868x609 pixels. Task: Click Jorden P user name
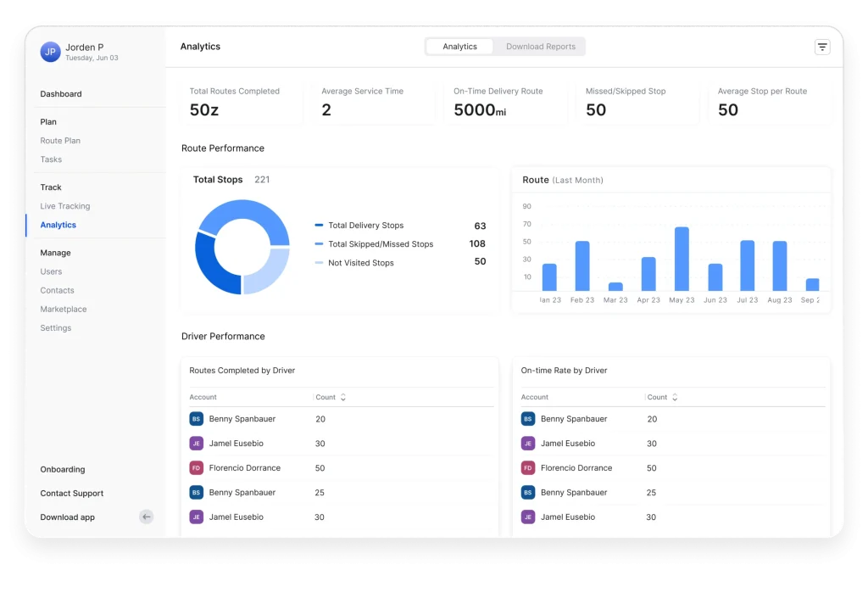[85, 47]
